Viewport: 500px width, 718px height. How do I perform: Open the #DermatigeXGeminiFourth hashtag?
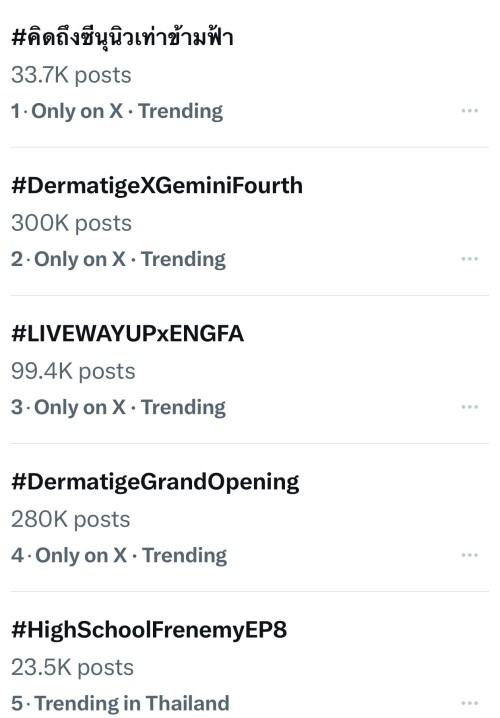(157, 186)
